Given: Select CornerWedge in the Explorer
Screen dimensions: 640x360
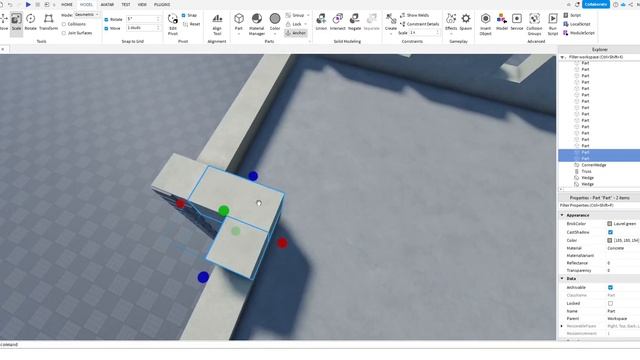Looking at the screenshot, I should [x=593, y=165].
